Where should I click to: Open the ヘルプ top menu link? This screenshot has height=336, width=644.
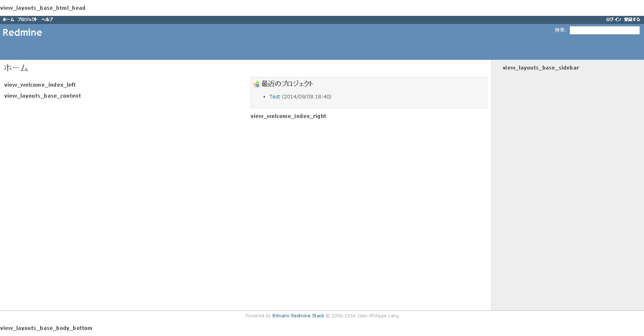click(47, 20)
